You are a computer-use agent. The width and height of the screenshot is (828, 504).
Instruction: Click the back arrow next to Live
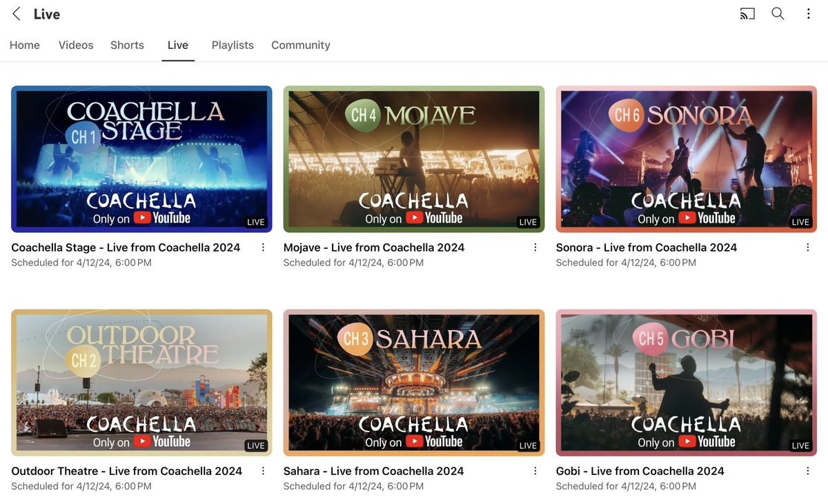[16, 13]
